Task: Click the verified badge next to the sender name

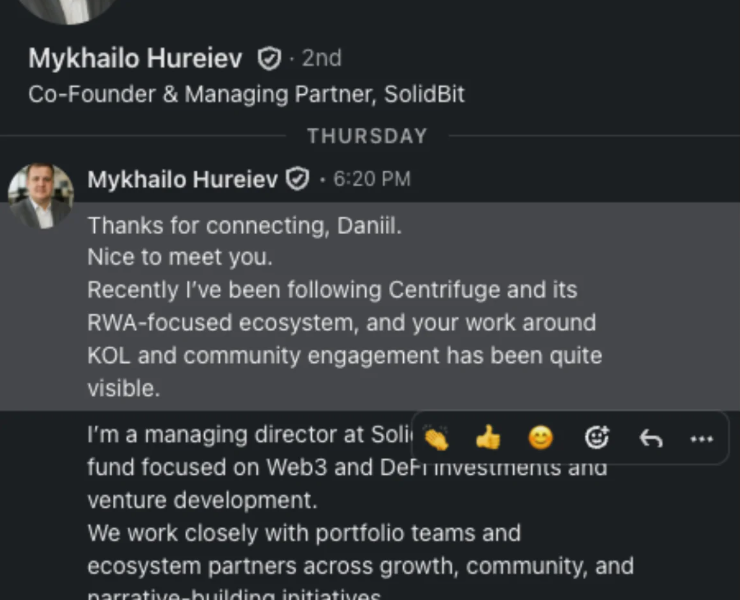Action: 297,180
